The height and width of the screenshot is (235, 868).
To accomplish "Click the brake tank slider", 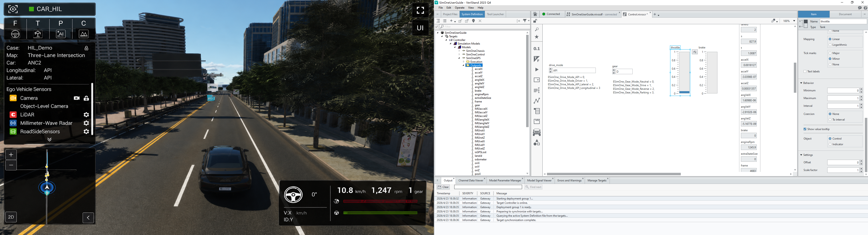I will [x=712, y=72].
